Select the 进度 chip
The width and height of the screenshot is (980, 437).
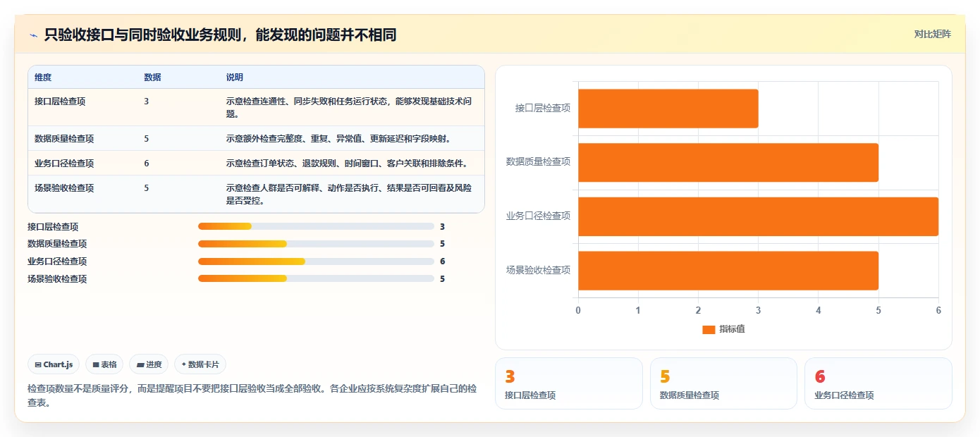click(x=149, y=364)
